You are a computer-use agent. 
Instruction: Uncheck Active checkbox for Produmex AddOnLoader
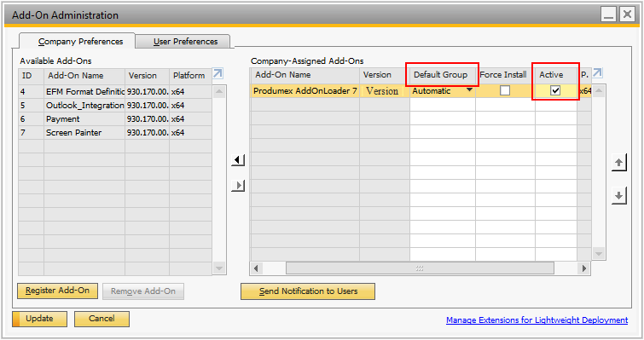pyautogui.click(x=555, y=90)
